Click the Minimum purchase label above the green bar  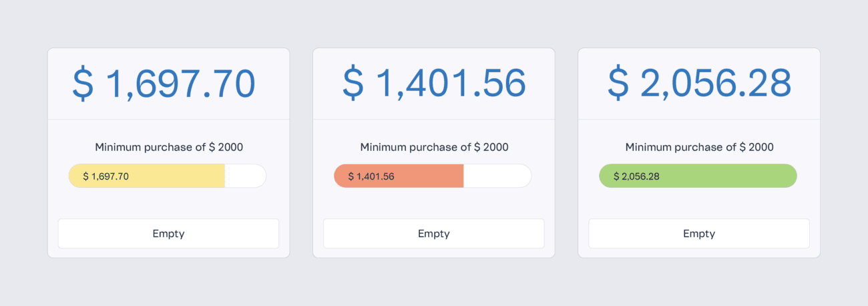pos(699,147)
